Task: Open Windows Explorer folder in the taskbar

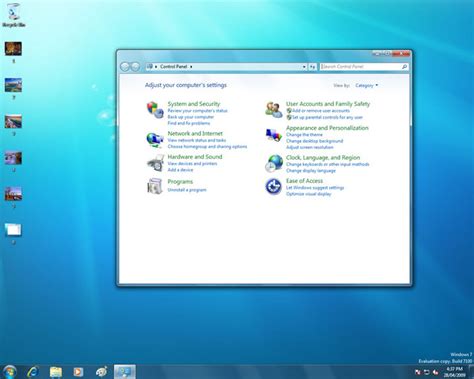Action: (x=56, y=372)
